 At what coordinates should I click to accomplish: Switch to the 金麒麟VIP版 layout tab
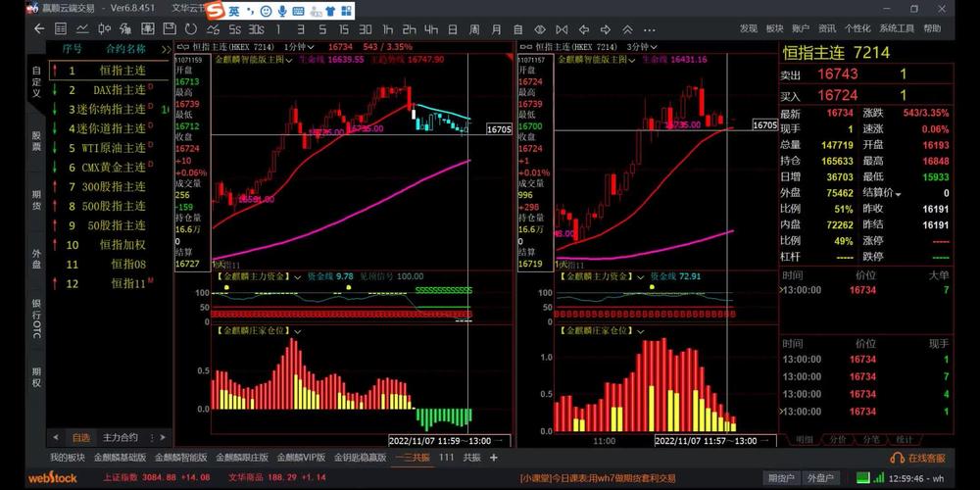point(300,458)
